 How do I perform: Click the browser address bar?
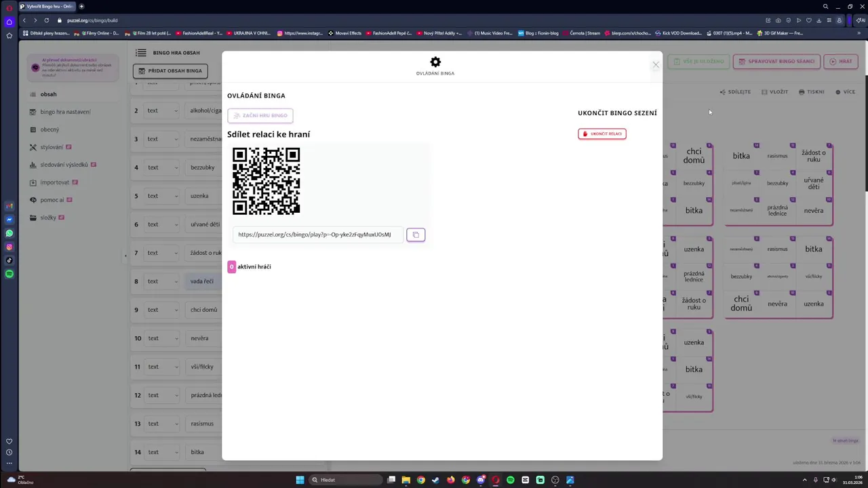pos(407,20)
